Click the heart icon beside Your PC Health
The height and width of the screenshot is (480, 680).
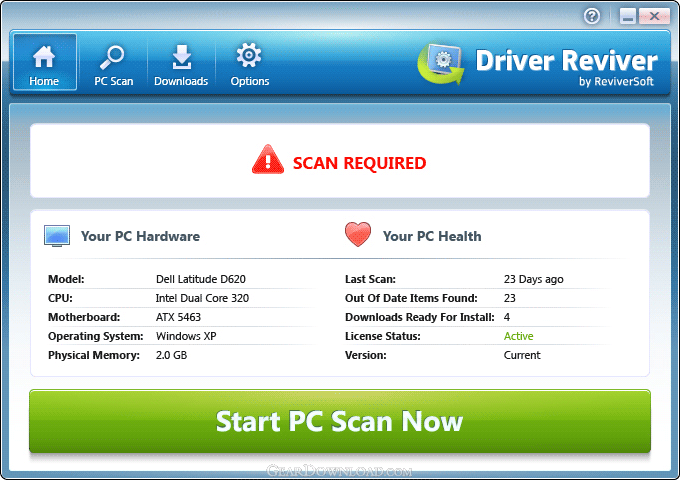(358, 234)
